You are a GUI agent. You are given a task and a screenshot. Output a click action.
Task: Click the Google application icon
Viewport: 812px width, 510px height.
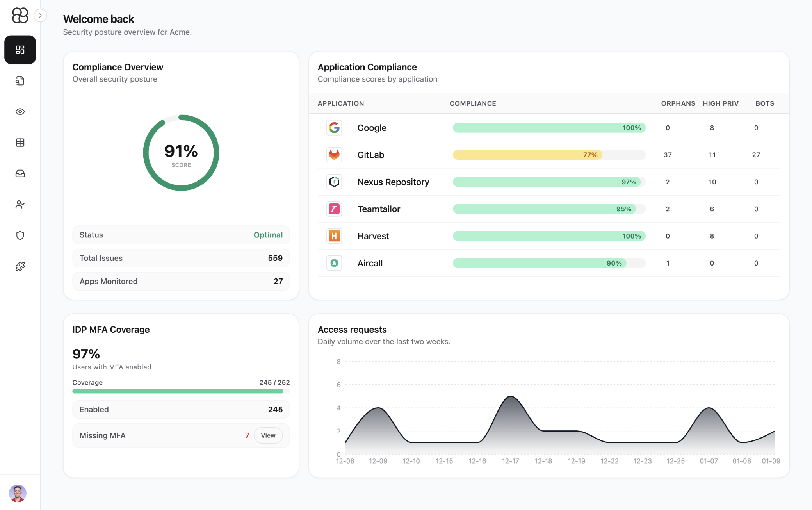334,128
